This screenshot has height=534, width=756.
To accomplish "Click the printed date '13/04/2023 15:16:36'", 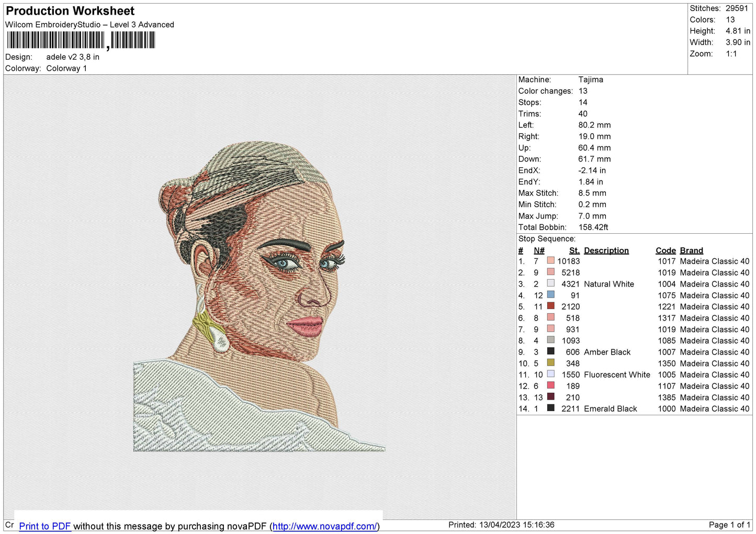I will tap(517, 525).
